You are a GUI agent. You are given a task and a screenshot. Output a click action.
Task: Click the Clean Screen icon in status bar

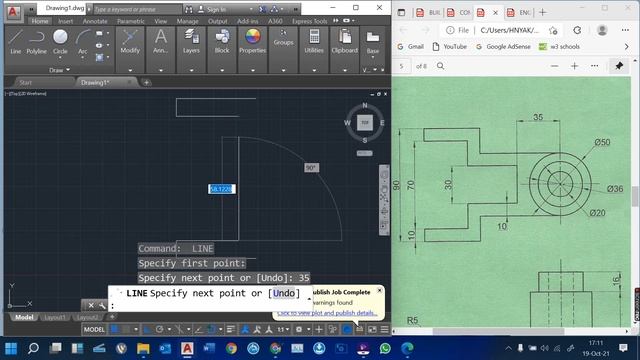372,329
